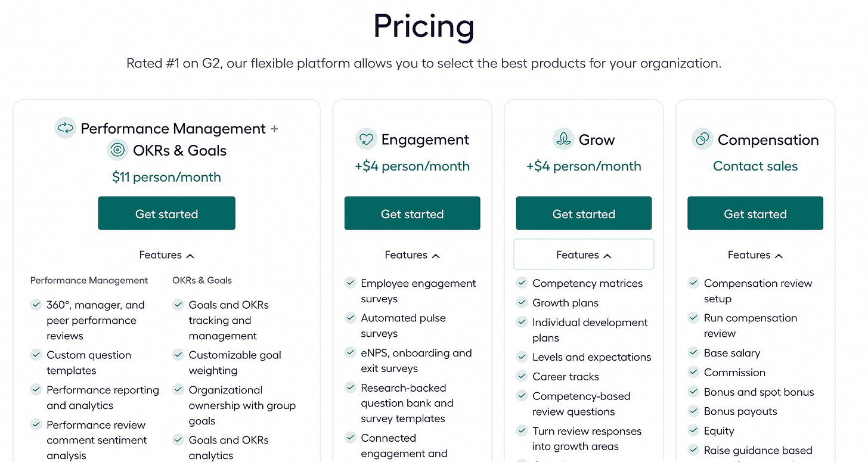Click the checkmark next to Equity

[x=693, y=430]
